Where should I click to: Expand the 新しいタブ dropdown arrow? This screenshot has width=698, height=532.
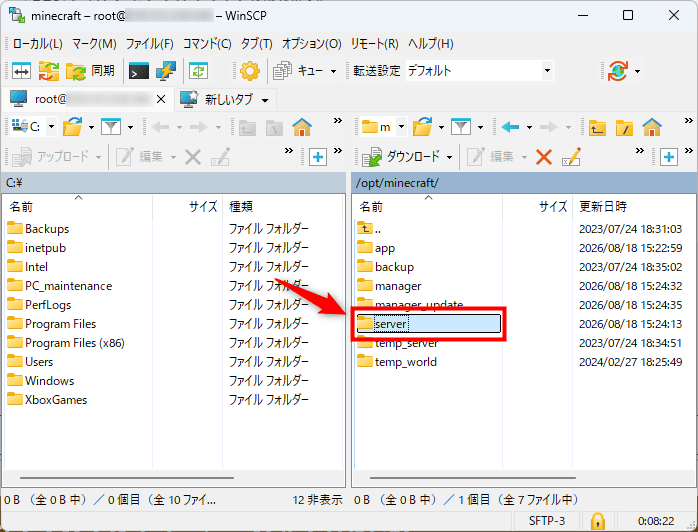265,100
